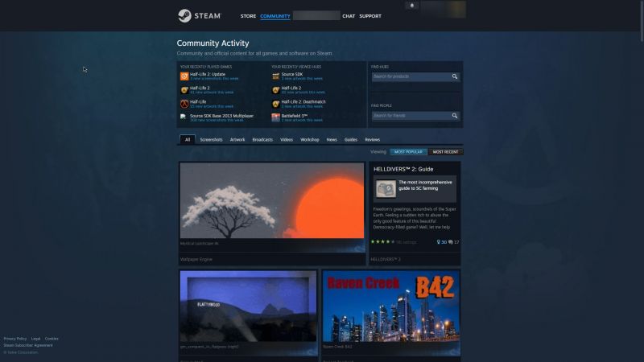Open the Cookies footer link
This screenshot has width=644, height=362.
coord(52,339)
